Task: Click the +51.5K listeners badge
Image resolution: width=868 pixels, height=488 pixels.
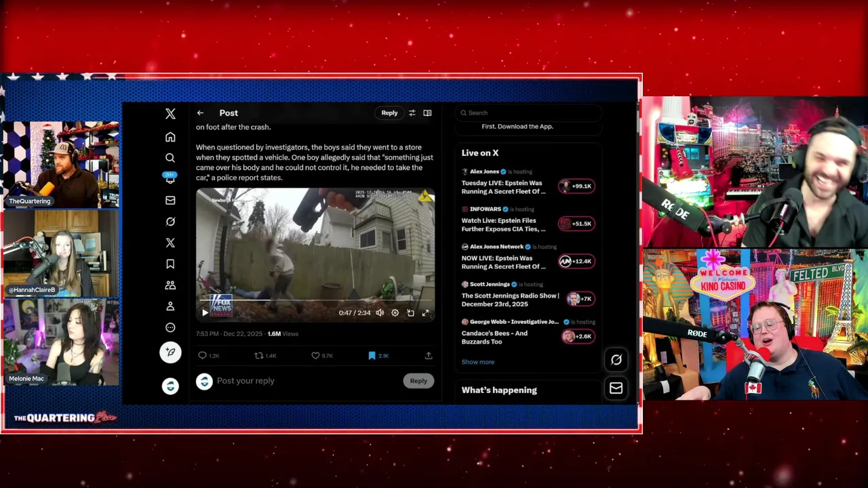Action: (576, 223)
